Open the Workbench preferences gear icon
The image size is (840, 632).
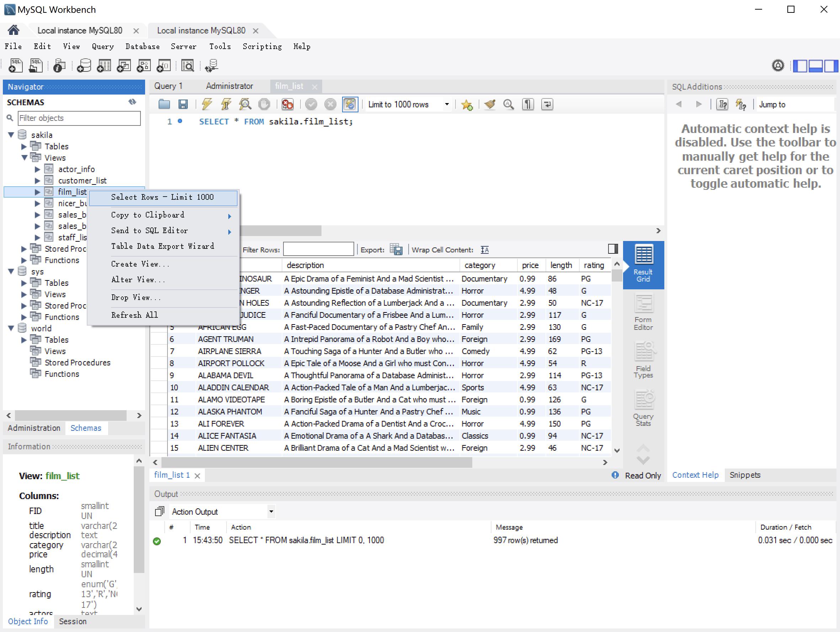[778, 66]
